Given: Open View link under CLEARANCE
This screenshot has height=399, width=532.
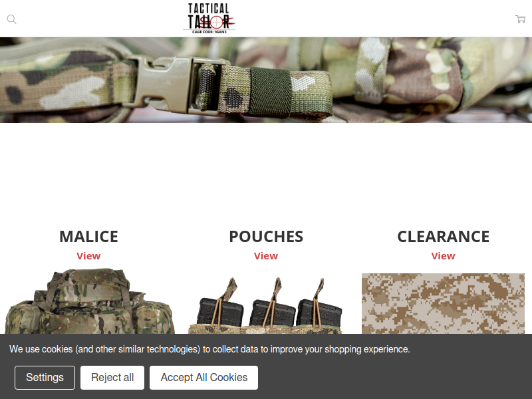Looking at the screenshot, I should (443, 256).
